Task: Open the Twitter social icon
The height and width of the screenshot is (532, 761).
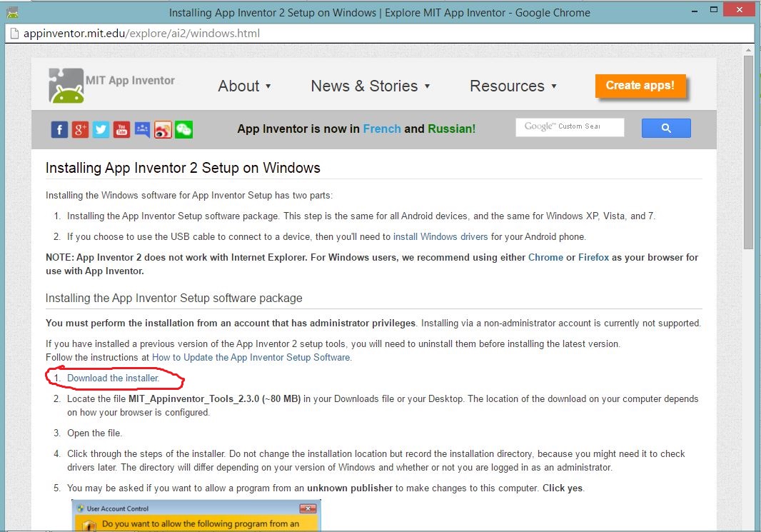Action: click(x=101, y=129)
